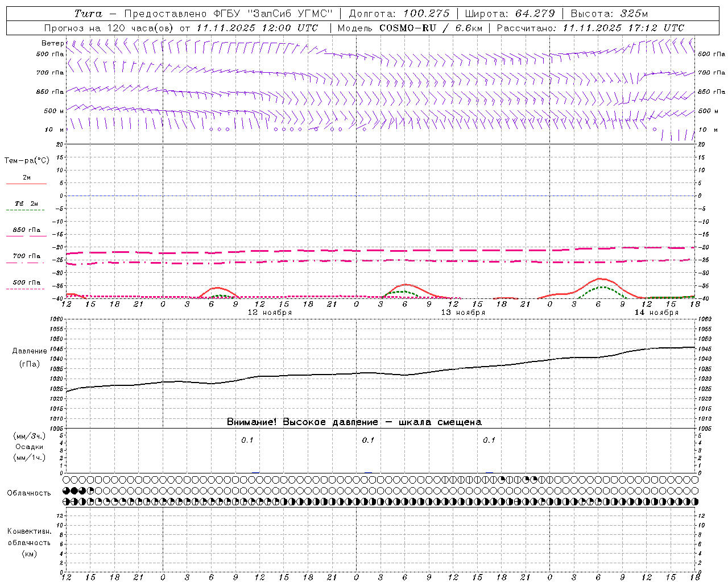Click the forecast start time 11.11.2025 12:00 UTC

pos(257,28)
